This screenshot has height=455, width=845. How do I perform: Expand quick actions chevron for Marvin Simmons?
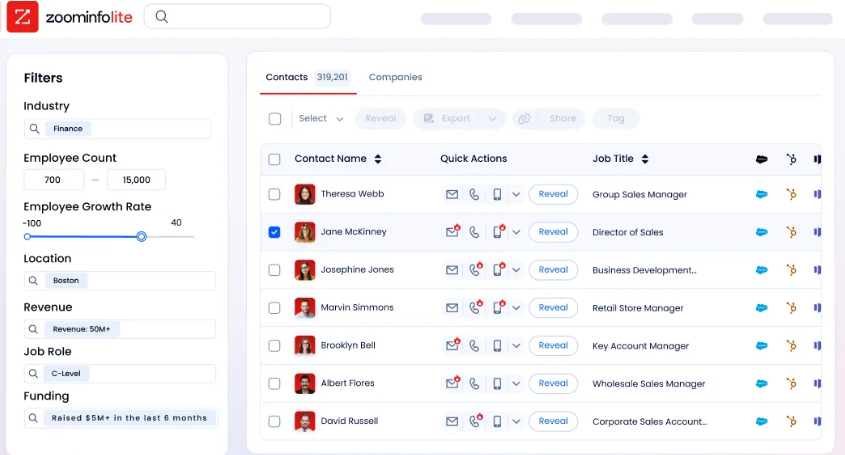tap(516, 307)
